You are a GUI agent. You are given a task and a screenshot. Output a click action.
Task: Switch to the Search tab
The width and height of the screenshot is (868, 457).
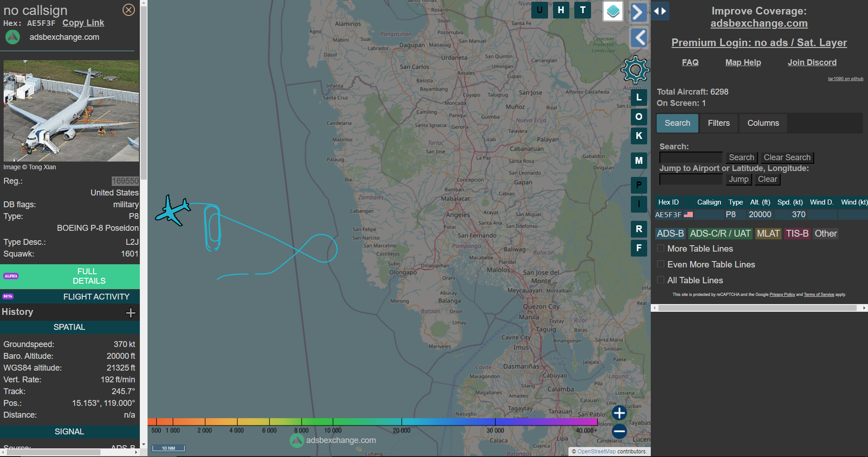click(x=677, y=123)
